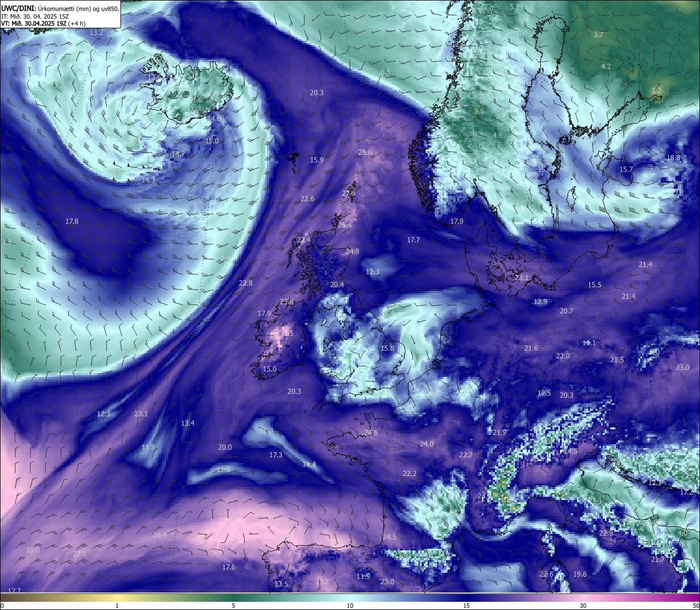Click the 5 tick on color scale

tap(234, 606)
